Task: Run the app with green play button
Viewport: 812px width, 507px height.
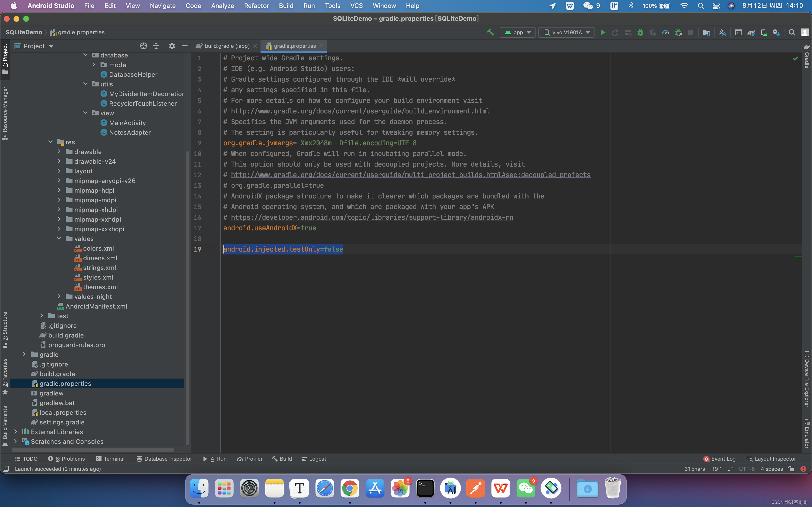Action: (x=603, y=32)
